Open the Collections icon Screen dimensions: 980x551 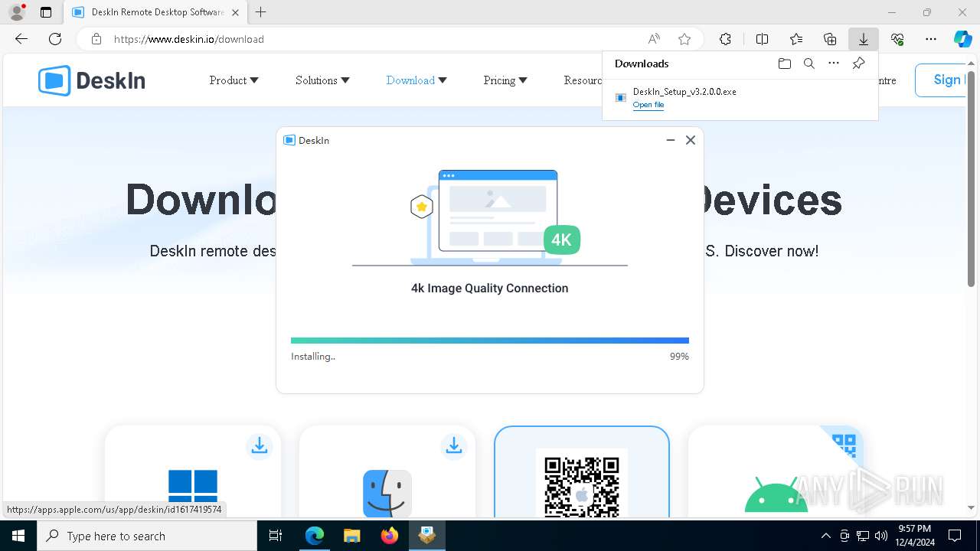[x=830, y=39]
